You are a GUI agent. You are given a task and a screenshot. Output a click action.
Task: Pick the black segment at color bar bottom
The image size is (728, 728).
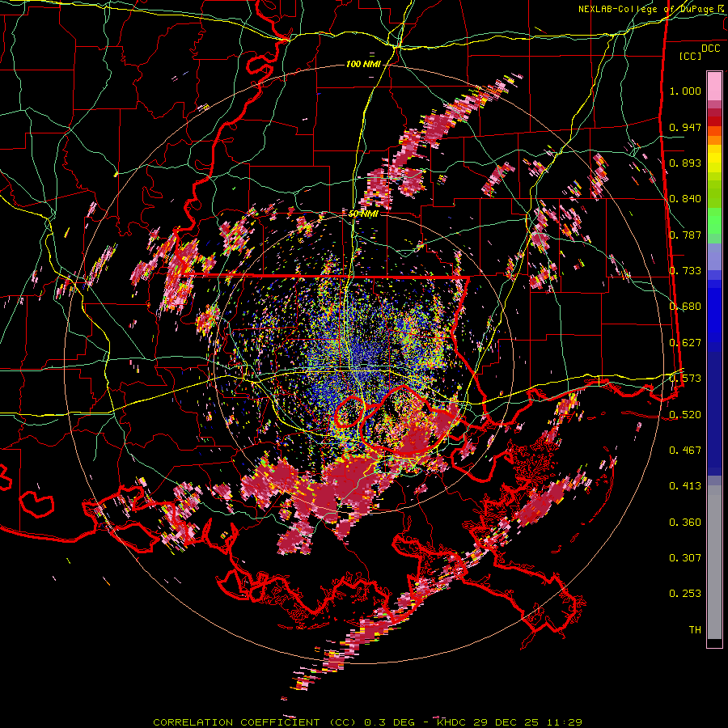tap(714, 642)
